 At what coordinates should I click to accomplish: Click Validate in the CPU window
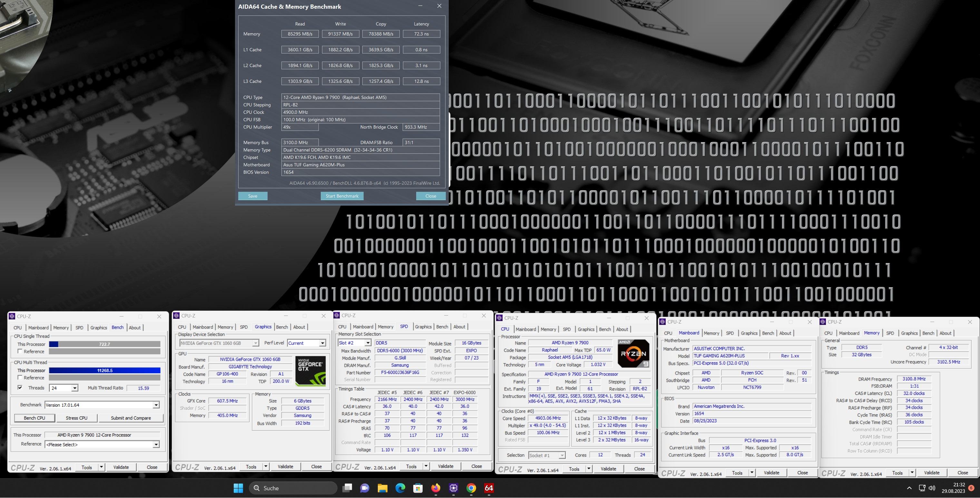pyautogui.click(x=608, y=469)
